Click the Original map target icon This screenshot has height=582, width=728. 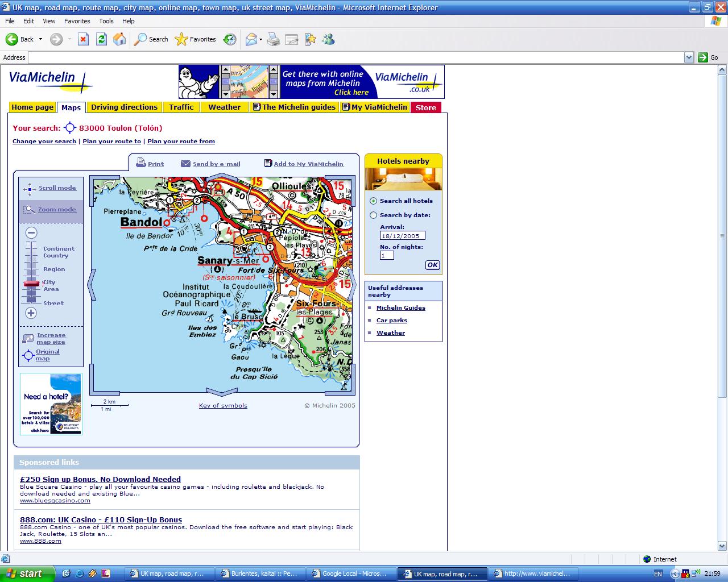point(28,356)
